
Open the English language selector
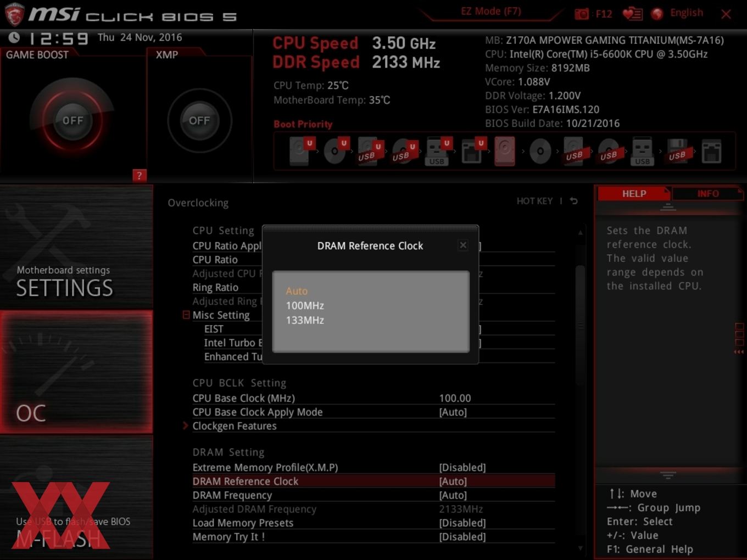click(x=687, y=13)
